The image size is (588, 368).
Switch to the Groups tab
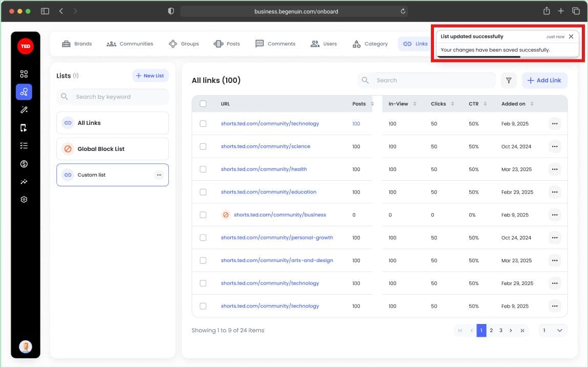[x=184, y=44]
